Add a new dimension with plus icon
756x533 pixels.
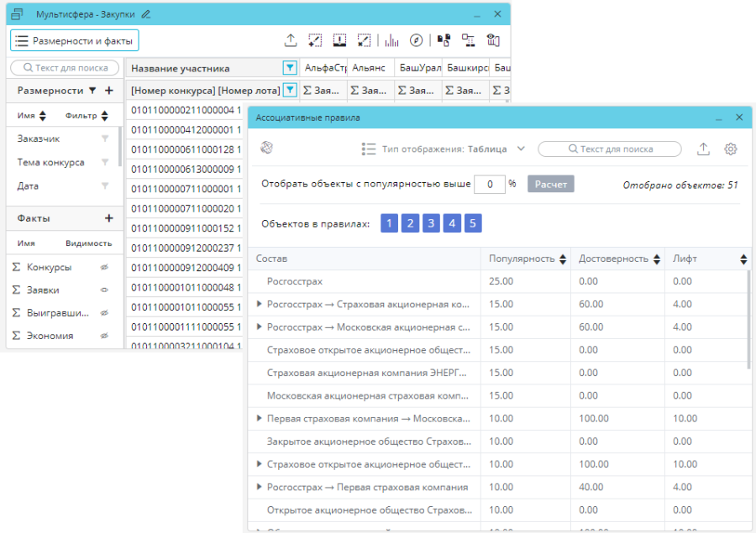click(x=108, y=90)
